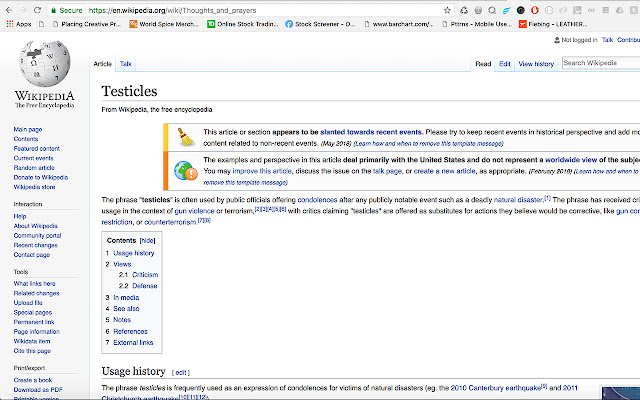Open Create a book link
This screenshot has height=400, width=640.
[x=33, y=380]
